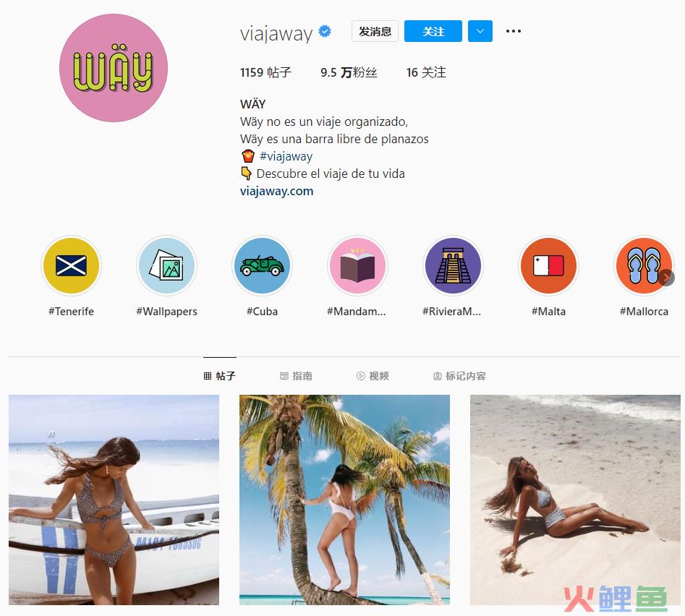Click the blue verified badge

(x=325, y=31)
